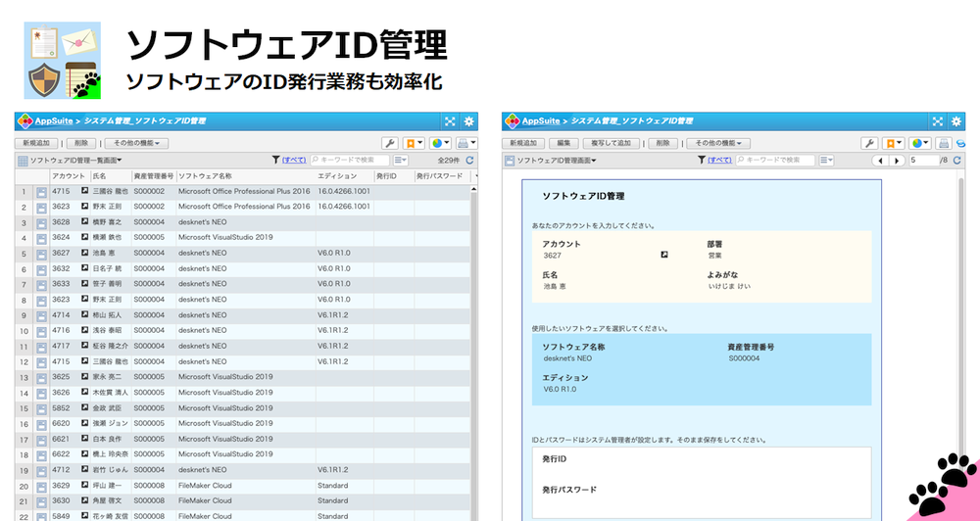Click the ソフトウェア名称 column header

click(x=205, y=176)
